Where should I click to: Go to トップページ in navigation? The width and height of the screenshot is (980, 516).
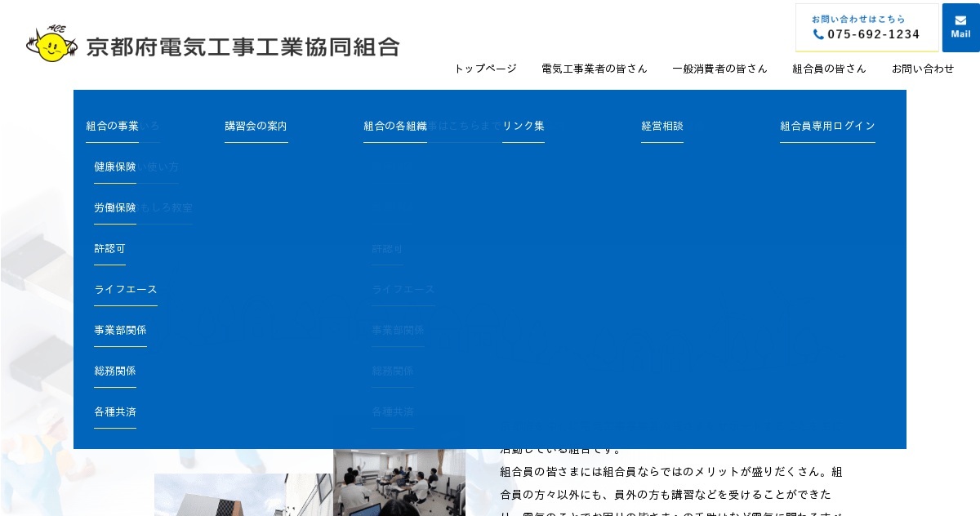click(485, 69)
